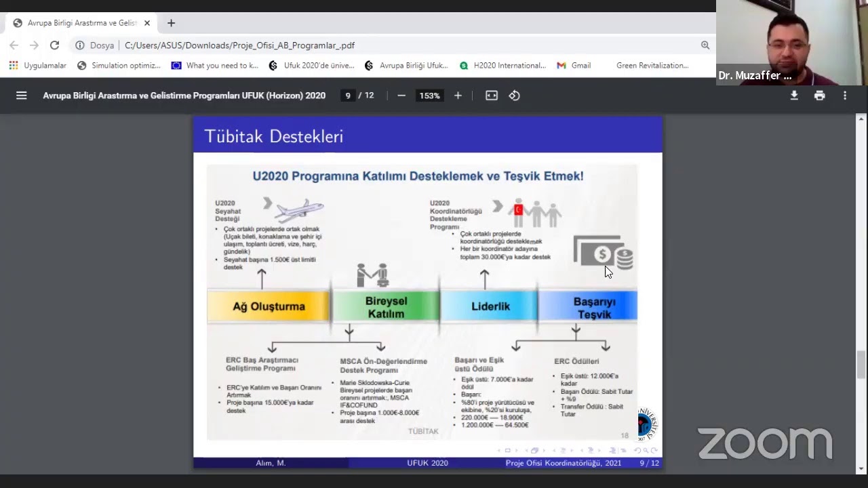868x488 pixels.
Task: Open the Gmail bookmark
Action: tap(574, 66)
